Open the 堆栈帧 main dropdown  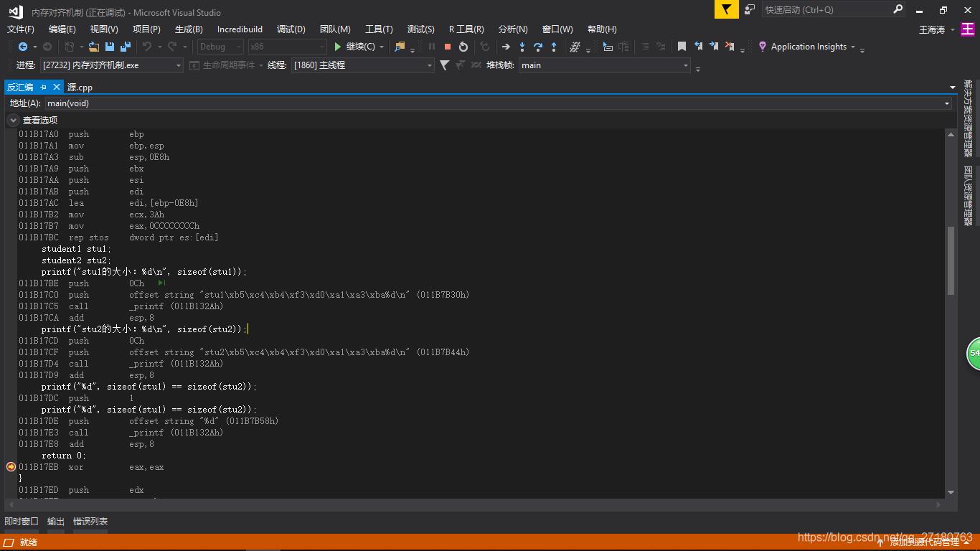(x=604, y=65)
